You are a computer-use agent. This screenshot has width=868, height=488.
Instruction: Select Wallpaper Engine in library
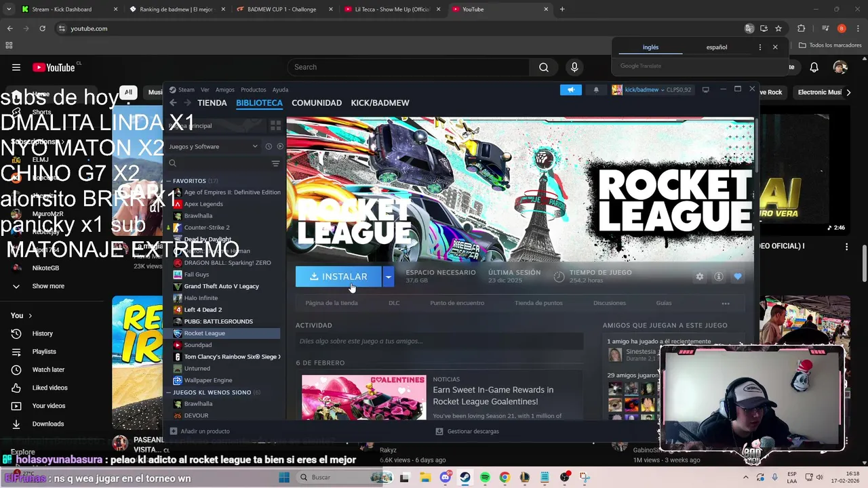(208, 380)
